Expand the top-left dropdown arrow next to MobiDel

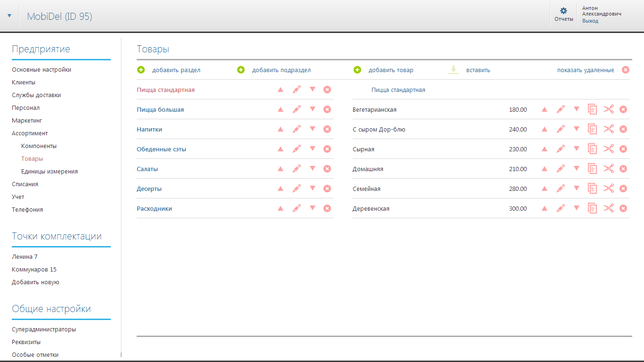pos(9,16)
